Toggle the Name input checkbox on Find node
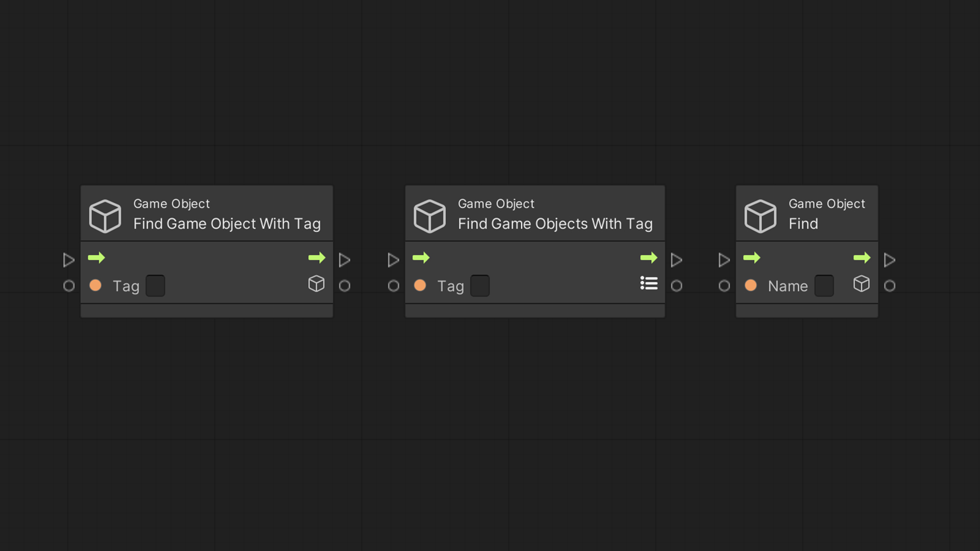Viewport: 980px width, 551px height. [824, 286]
